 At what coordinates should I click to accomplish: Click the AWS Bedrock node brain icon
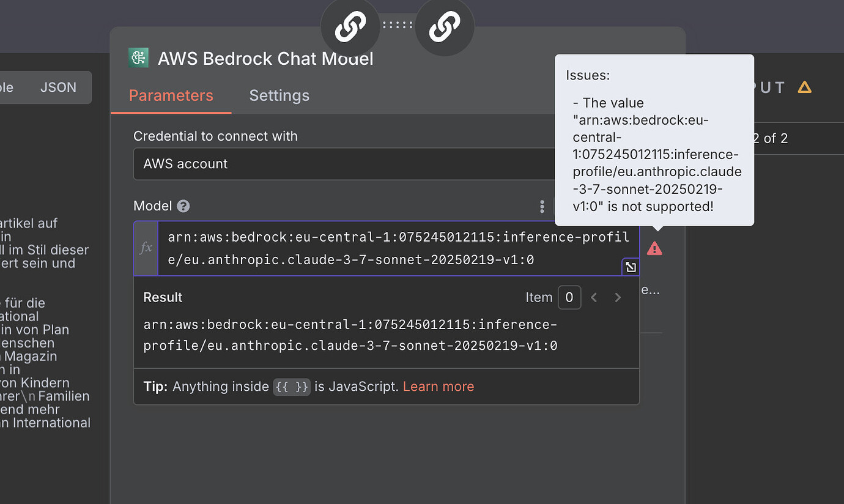(138, 57)
